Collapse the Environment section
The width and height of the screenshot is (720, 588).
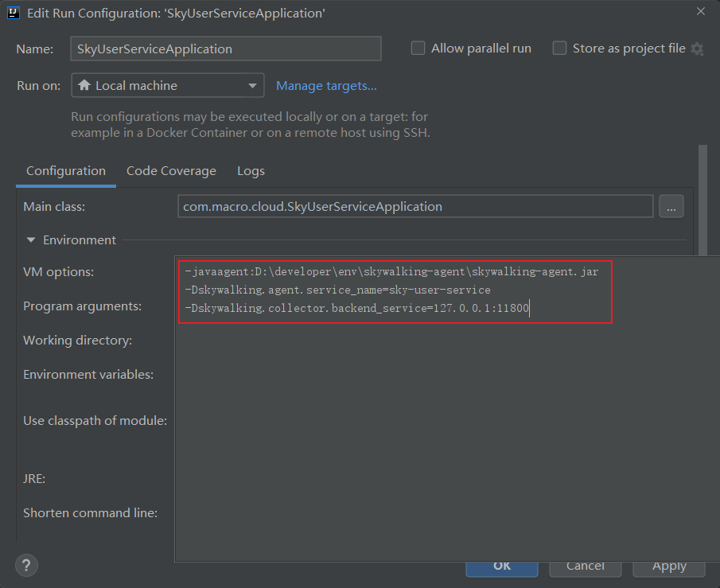pyautogui.click(x=31, y=240)
